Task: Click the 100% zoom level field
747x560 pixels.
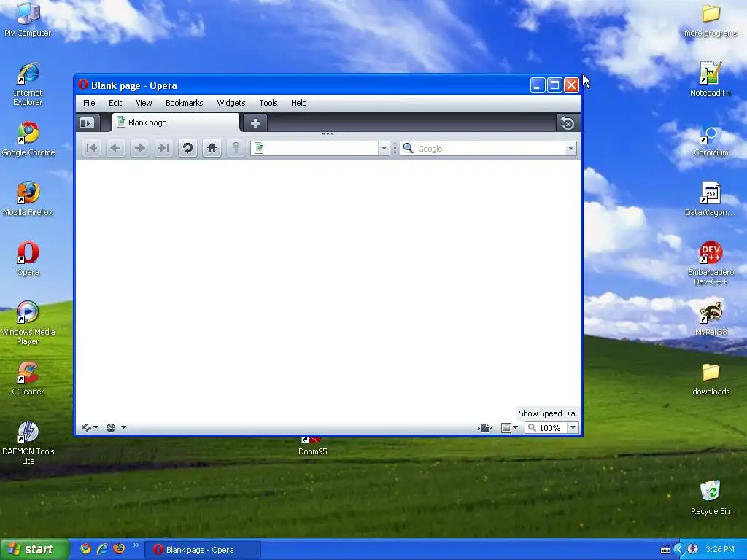Action: [546, 428]
